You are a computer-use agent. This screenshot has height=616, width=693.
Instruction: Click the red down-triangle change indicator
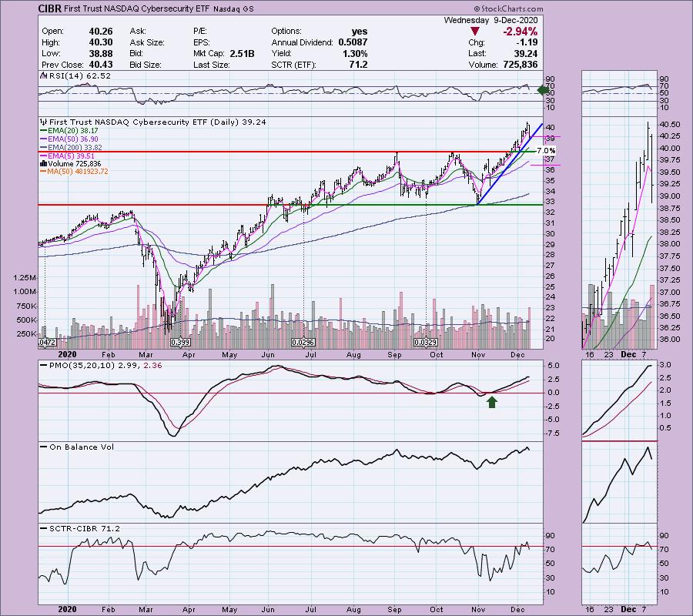pos(475,32)
